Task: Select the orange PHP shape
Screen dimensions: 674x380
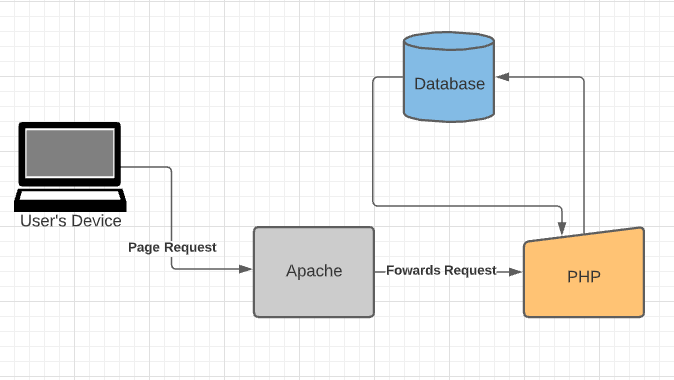Action: point(584,273)
